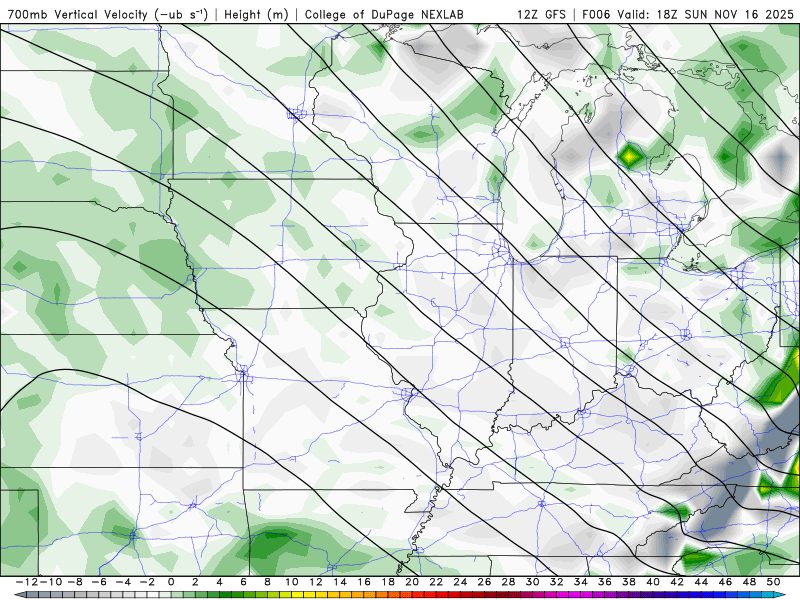Click the 42 label on color scale
The image size is (800, 600).
click(x=677, y=582)
